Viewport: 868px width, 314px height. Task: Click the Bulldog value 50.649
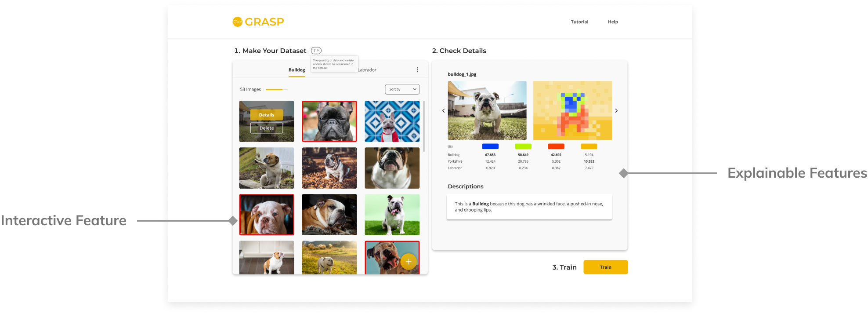523,155
